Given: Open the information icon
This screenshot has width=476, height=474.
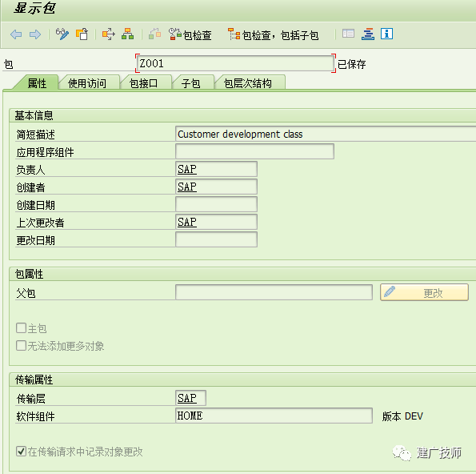Looking at the screenshot, I should [x=386, y=34].
